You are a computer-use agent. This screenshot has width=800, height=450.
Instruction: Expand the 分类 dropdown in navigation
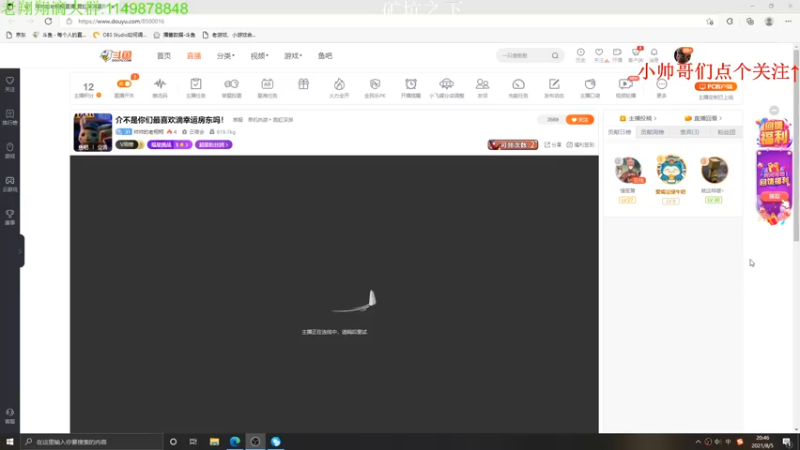tap(226, 56)
